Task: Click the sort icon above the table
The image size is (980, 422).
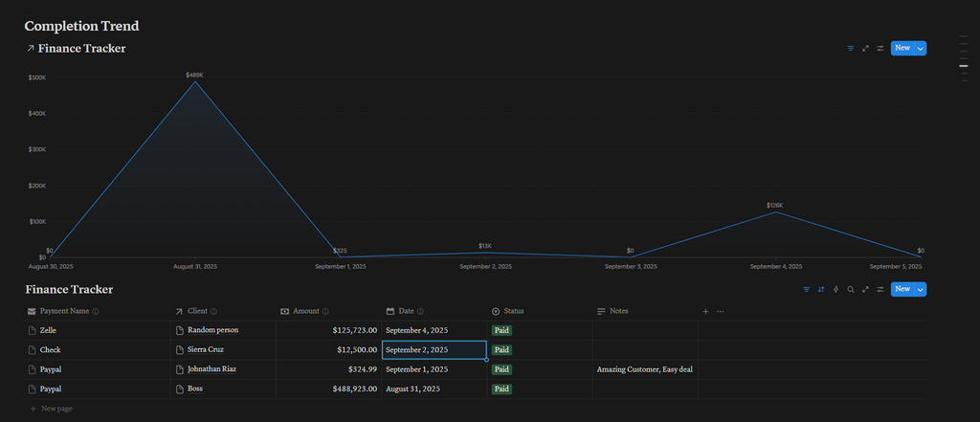Action: coord(821,289)
